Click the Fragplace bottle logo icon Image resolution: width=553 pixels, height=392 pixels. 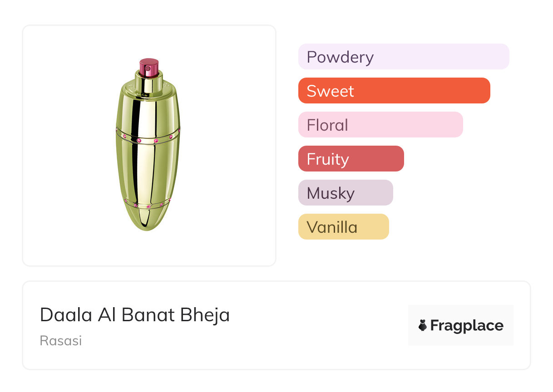[x=423, y=325]
